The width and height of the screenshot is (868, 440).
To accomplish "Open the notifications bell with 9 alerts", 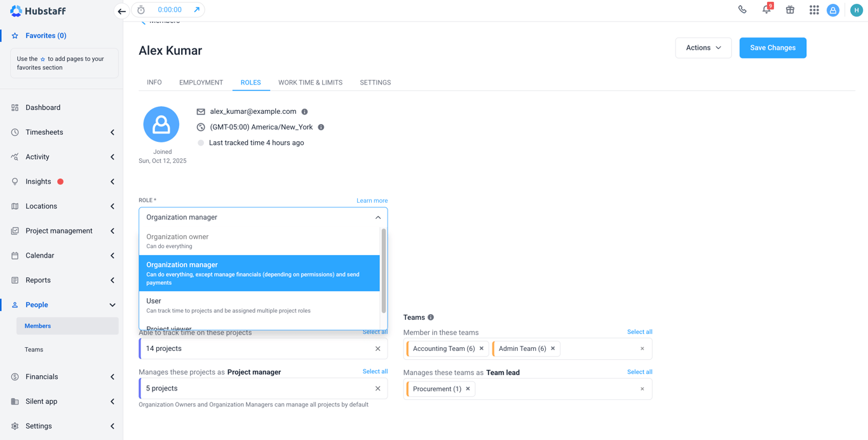I will (x=766, y=10).
